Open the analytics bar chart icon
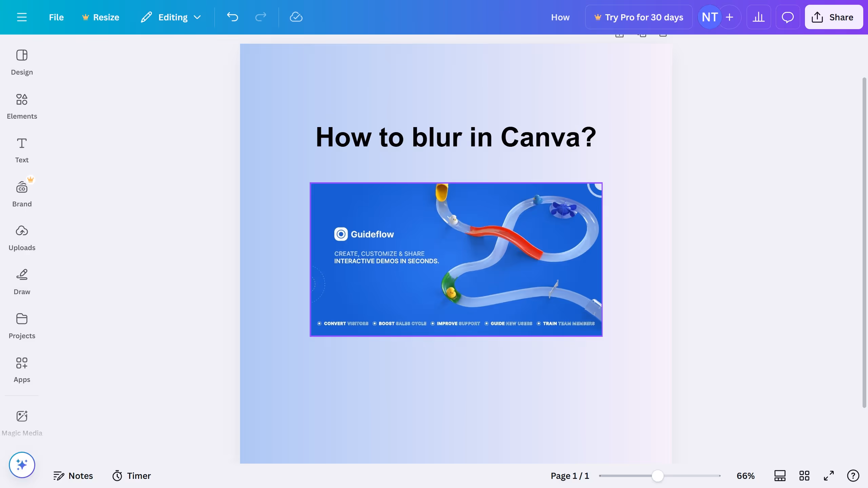This screenshot has width=868, height=488. (x=758, y=17)
